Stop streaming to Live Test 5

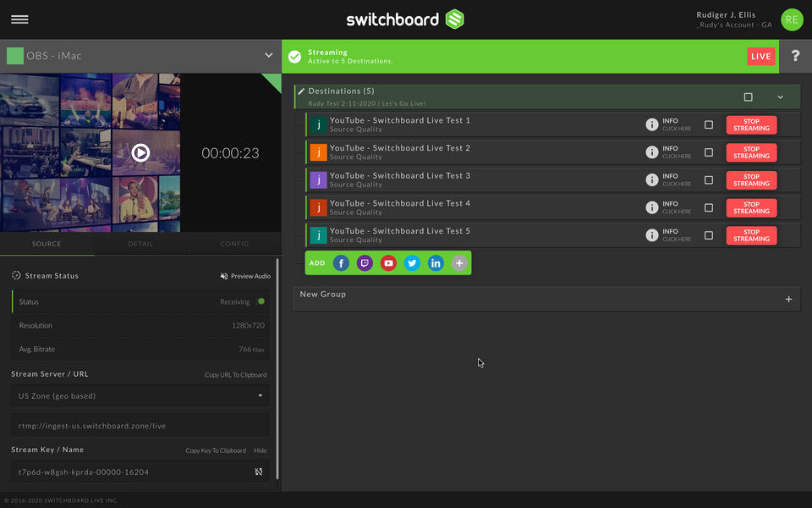pos(751,236)
